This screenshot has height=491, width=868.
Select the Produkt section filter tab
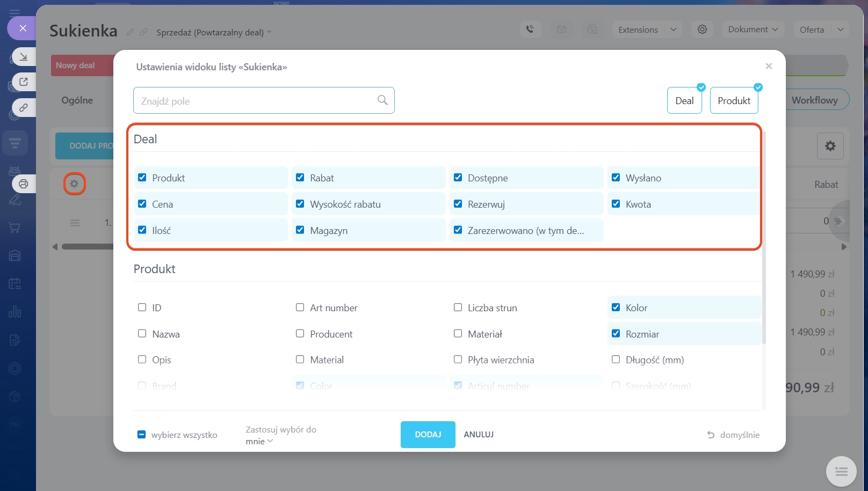[x=734, y=101]
